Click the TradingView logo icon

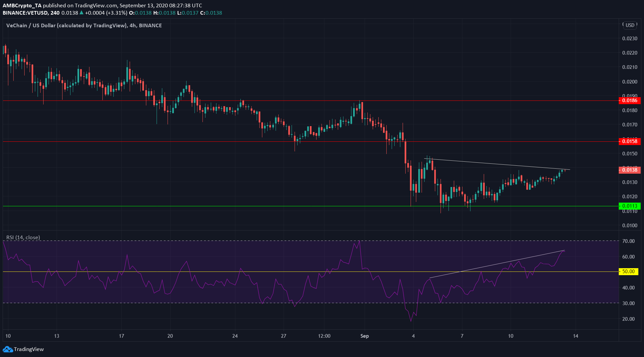click(x=8, y=349)
